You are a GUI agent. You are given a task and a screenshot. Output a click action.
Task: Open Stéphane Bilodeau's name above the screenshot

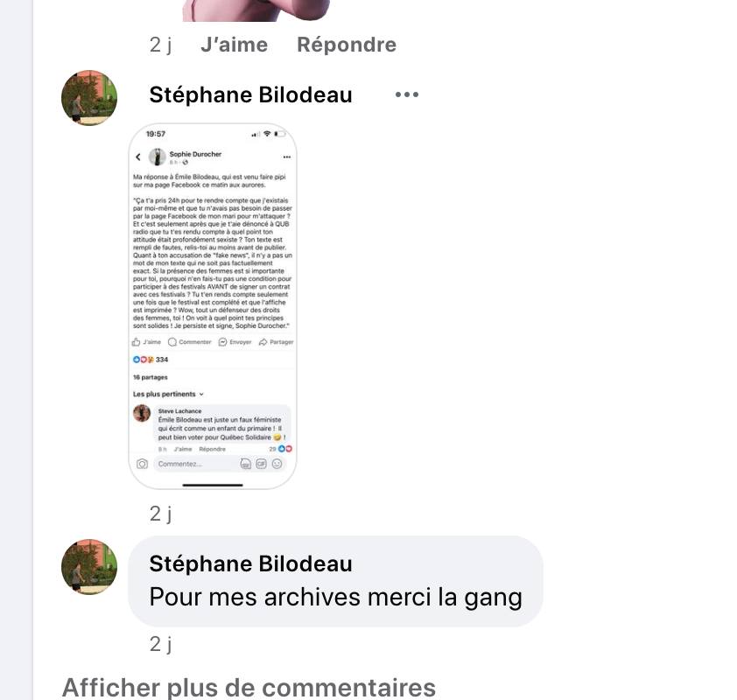tap(250, 94)
